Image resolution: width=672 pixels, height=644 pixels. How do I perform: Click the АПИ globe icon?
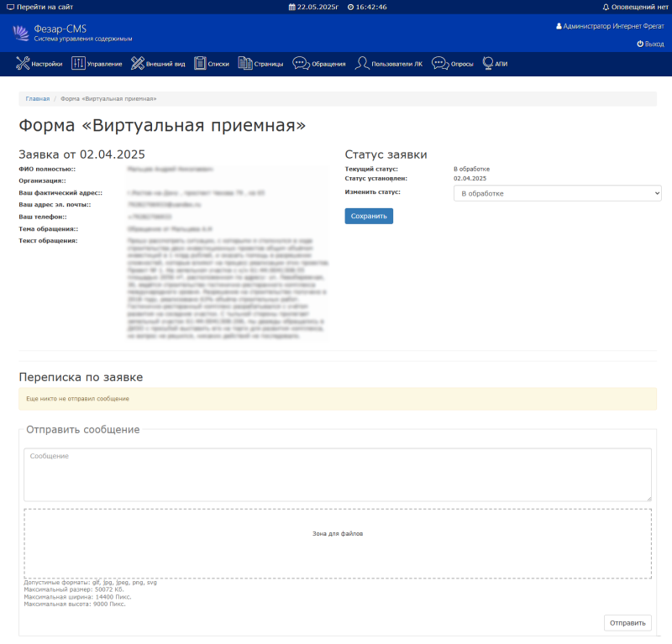coord(488,64)
